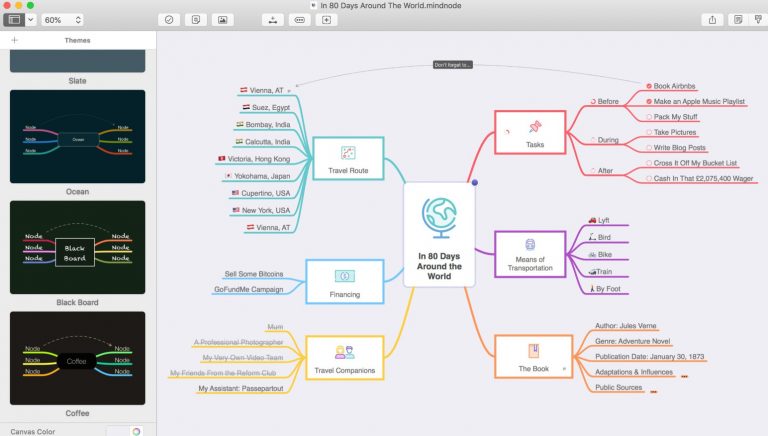
Task: Click the During progress indicator
Action: 593,140
